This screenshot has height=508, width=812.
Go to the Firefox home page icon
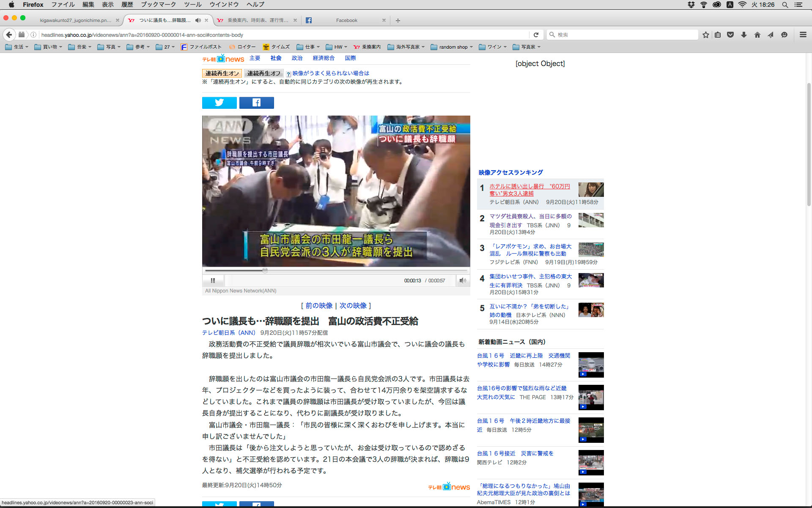click(x=757, y=35)
